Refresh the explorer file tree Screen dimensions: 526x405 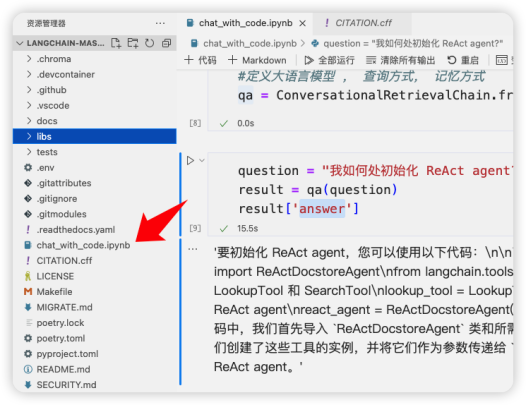point(150,43)
